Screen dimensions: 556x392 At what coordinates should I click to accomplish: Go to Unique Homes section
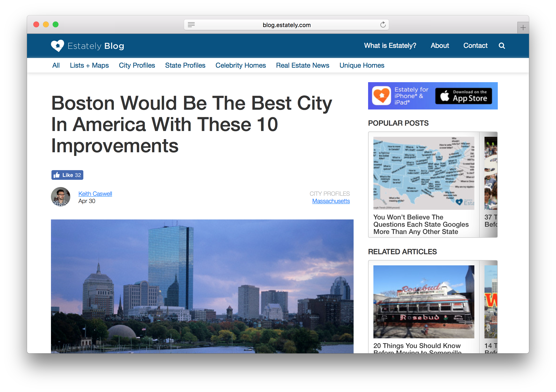click(x=362, y=65)
